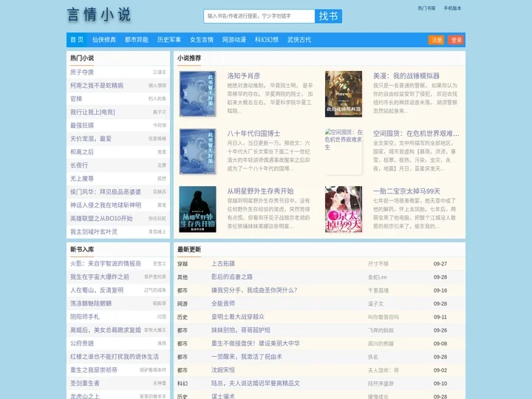Open 官梯 in hot novels
Image resolution: width=532 pixels, height=399 pixels.
click(76, 99)
